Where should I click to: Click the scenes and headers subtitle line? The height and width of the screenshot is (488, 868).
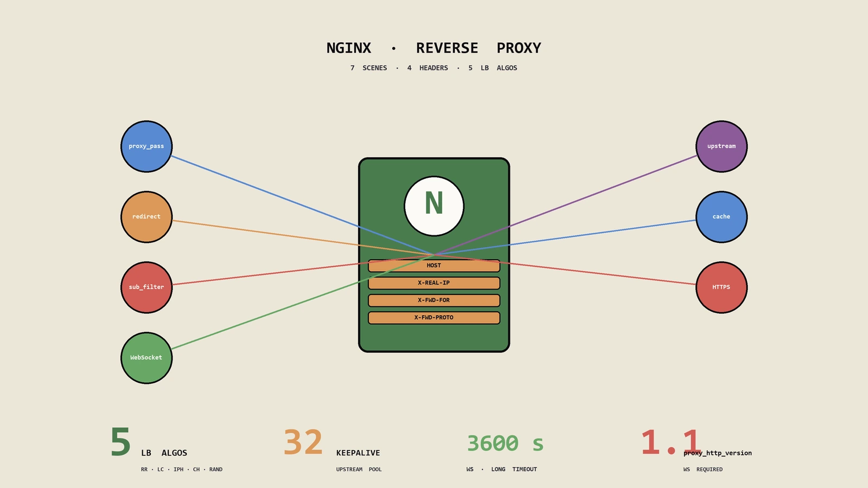pyautogui.click(x=434, y=68)
